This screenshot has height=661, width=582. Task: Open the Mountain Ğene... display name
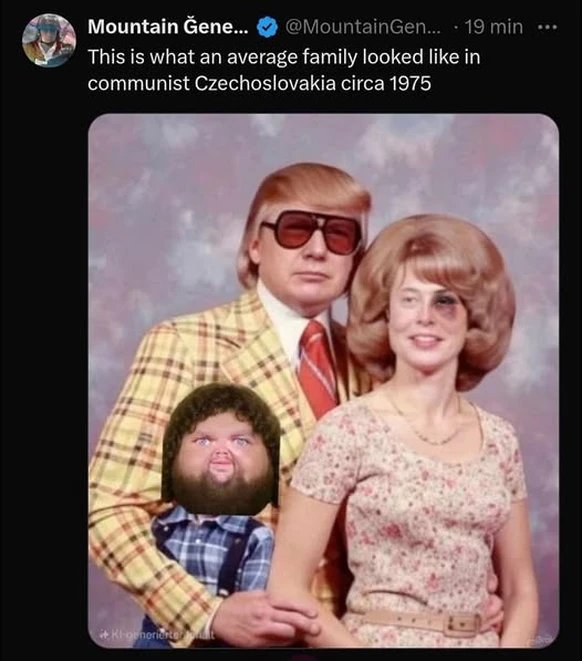coord(169,27)
